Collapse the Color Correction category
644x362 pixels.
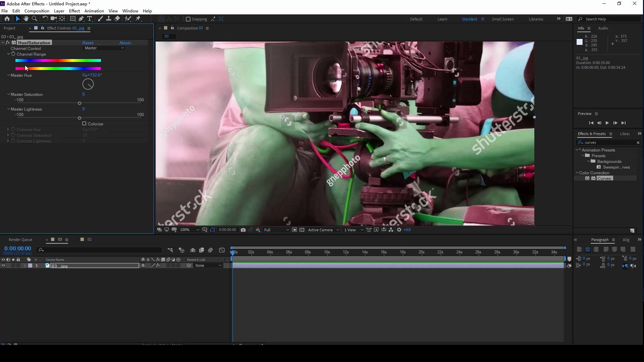coord(577,173)
